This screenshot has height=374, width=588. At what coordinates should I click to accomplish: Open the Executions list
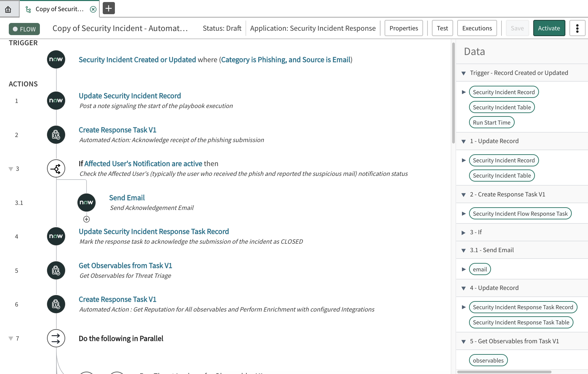coord(477,28)
